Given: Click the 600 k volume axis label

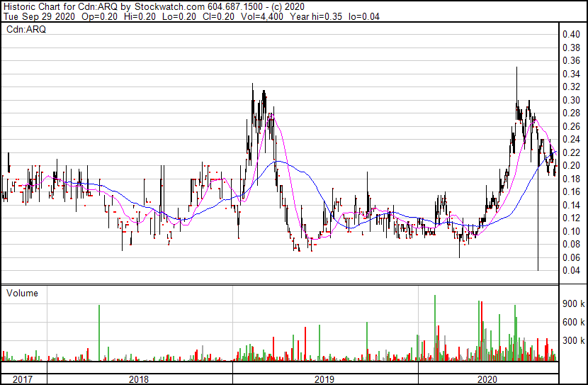Looking at the screenshot, I should click(x=574, y=323).
